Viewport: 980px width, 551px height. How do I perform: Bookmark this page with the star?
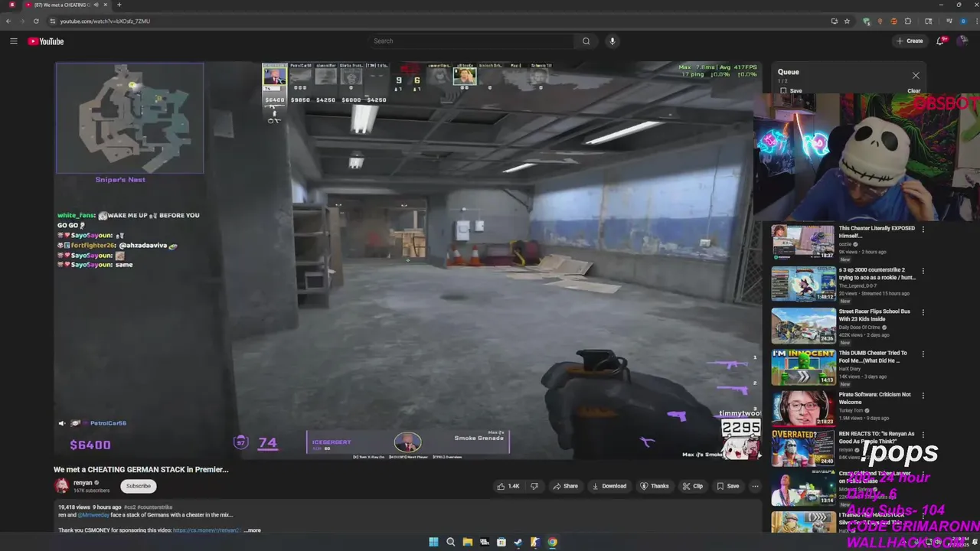pos(847,21)
